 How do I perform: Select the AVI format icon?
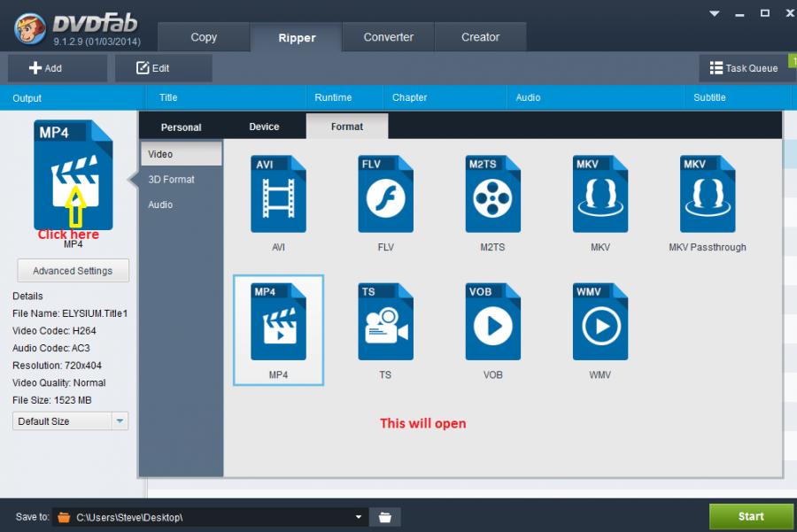point(278,195)
